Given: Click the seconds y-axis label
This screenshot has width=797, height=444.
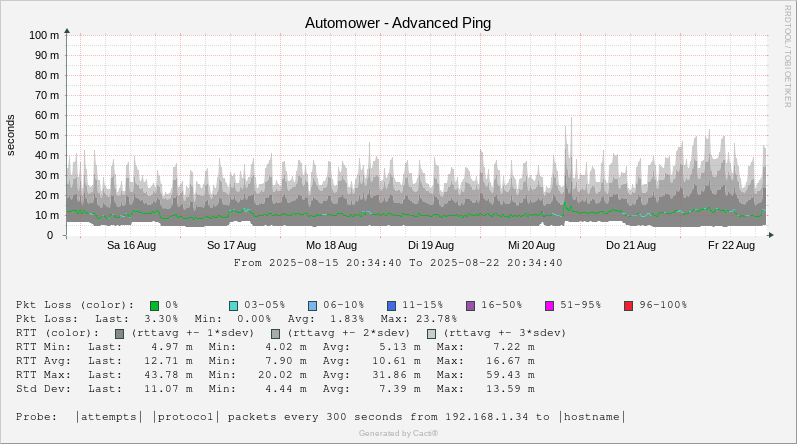Looking at the screenshot, I should point(11,135).
